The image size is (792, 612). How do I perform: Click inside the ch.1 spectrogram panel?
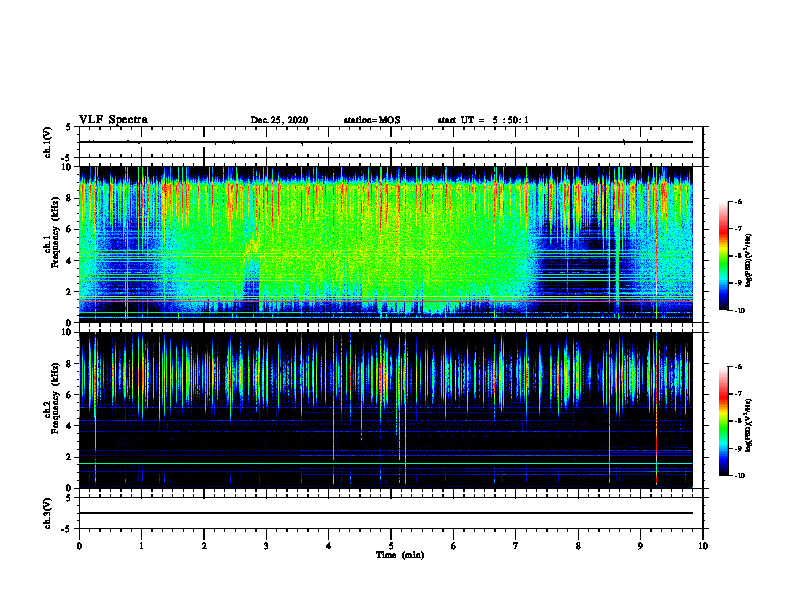click(386, 244)
